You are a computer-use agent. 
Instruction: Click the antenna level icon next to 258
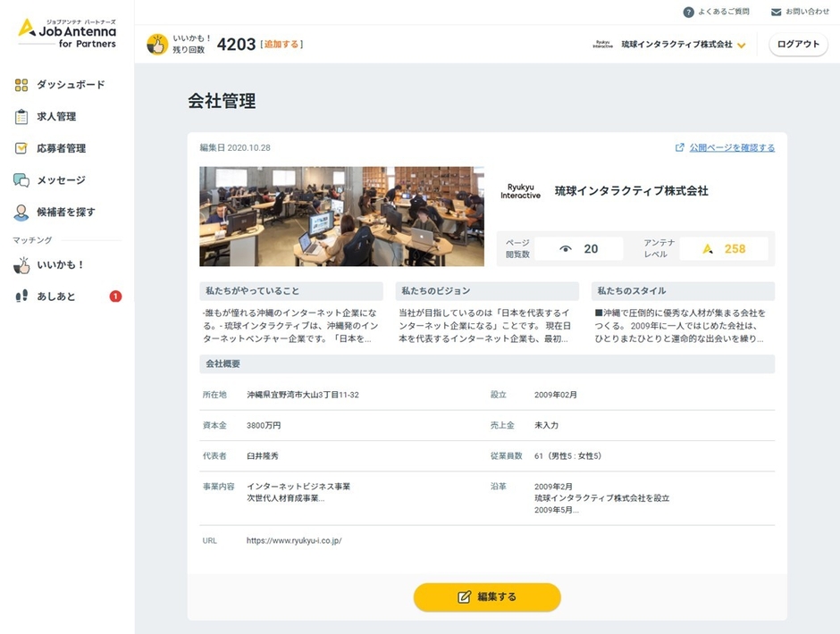[709, 247]
